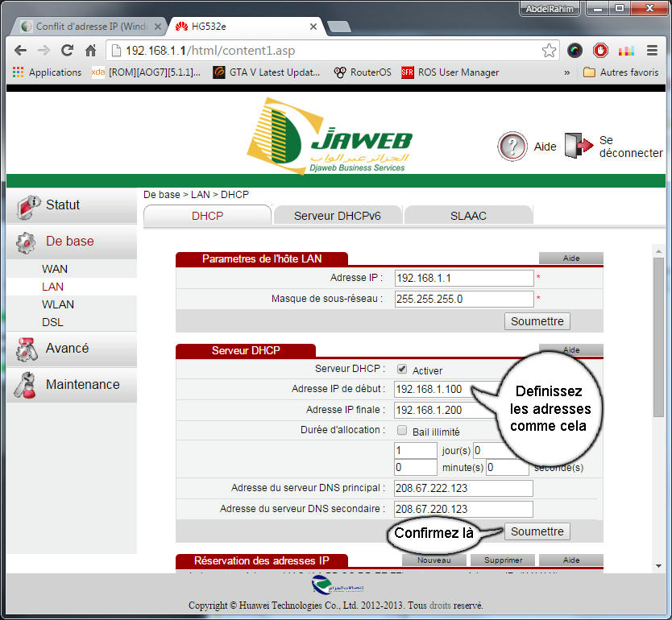
Task: Click the address bar URL
Action: click(210, 51)
